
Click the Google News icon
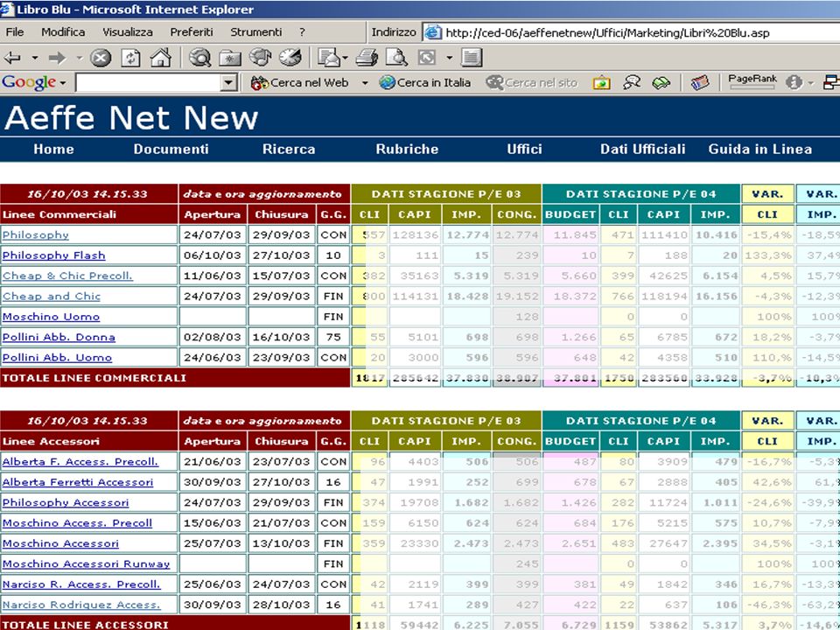pyautogui.click(x=700, y=82)
